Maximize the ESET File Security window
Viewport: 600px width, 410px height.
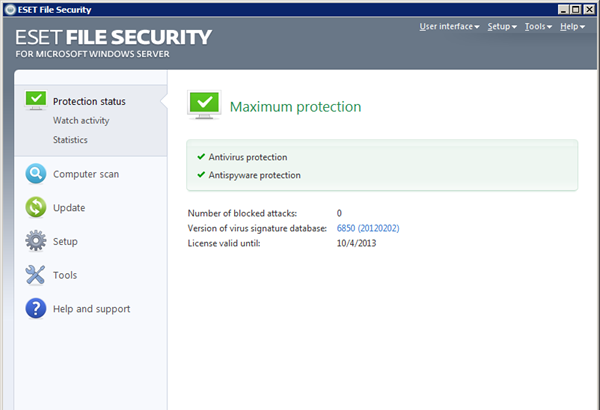pyautogui.click(x=576, y=10)
